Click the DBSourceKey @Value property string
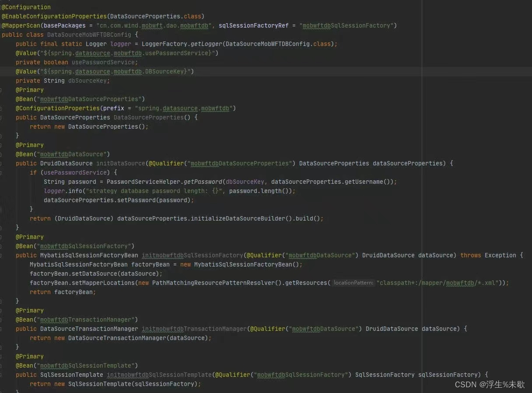The height and width of the screenshot is (393, 532). pos(115,71)
